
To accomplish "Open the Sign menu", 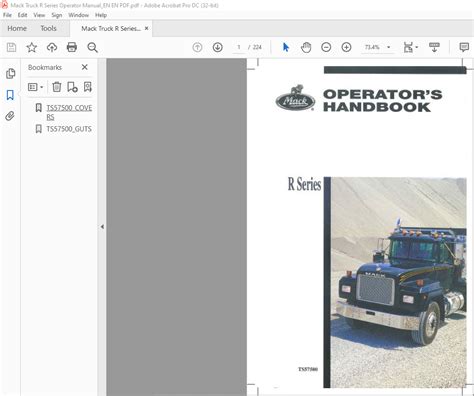I will (57, 15).
